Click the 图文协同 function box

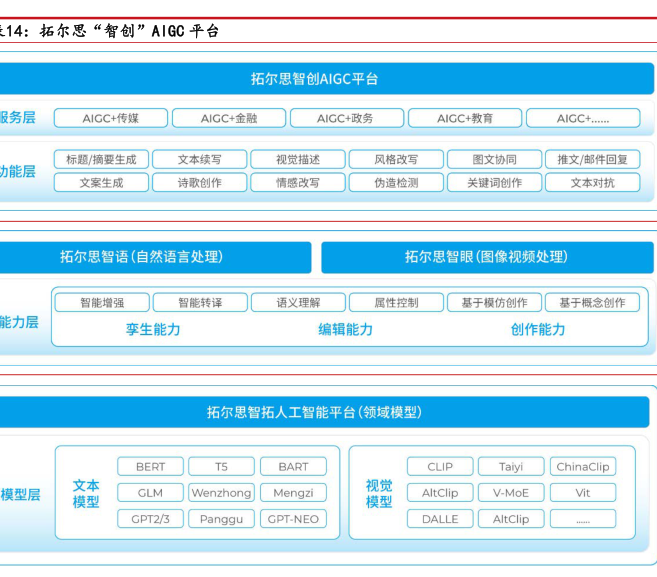[494, 159]
